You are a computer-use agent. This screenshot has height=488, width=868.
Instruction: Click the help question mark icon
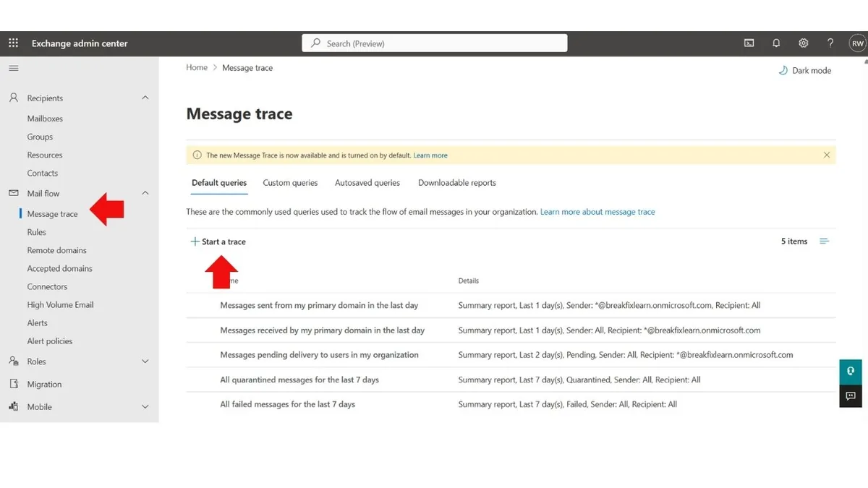tap(830, 43)
